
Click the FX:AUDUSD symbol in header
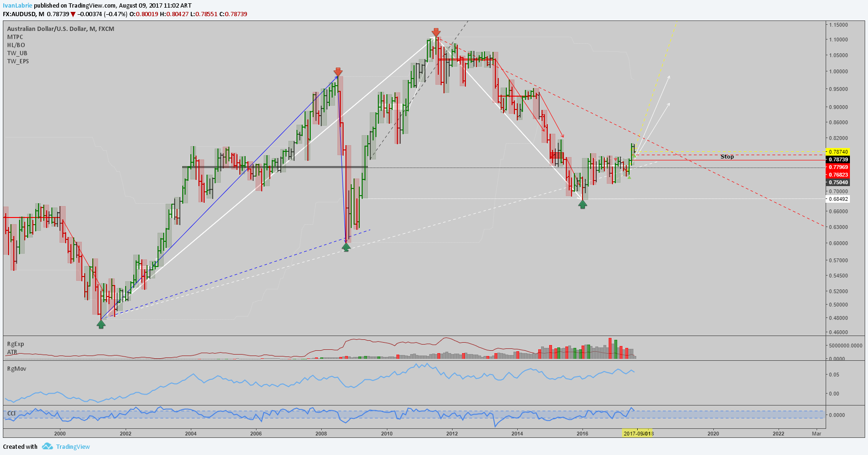(x=20, y=14)
